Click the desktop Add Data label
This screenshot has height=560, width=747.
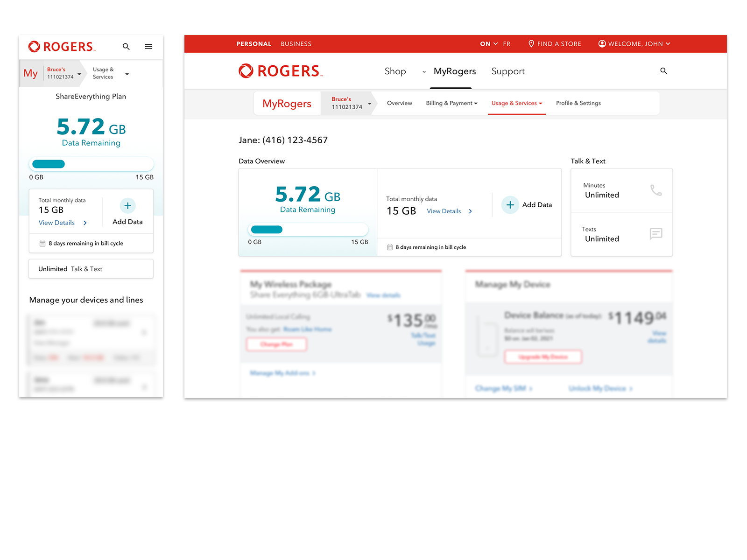[537, 205]
